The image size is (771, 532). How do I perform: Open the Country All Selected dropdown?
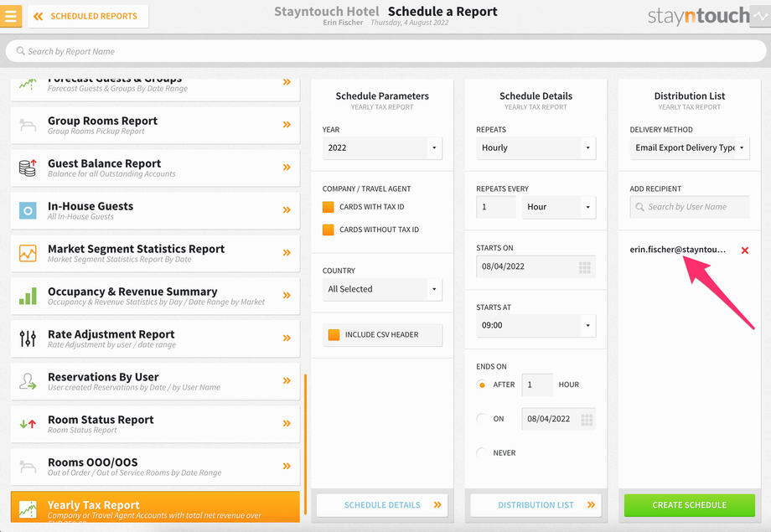382,289
